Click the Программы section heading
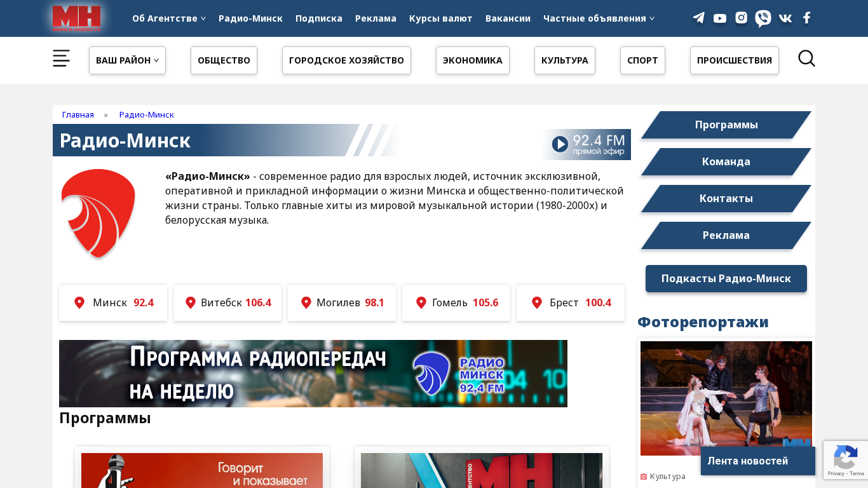This screenshot has width=868, height=488. tap(105, 418)
